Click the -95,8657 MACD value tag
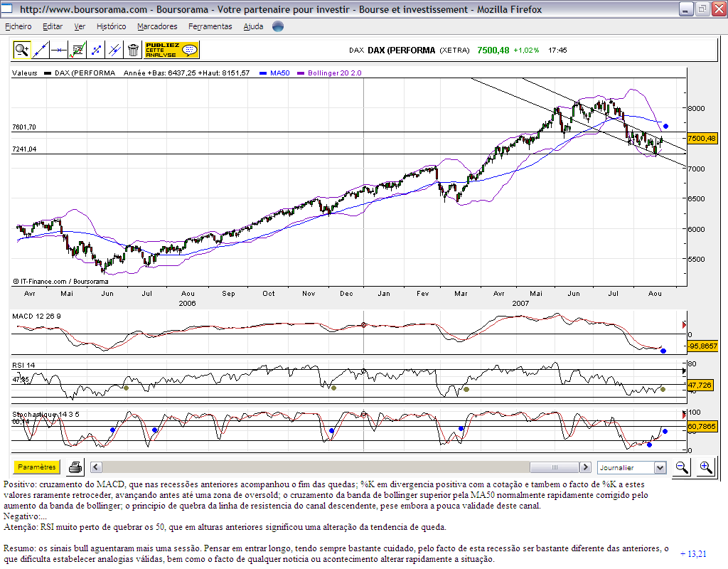 coord(702,346)
